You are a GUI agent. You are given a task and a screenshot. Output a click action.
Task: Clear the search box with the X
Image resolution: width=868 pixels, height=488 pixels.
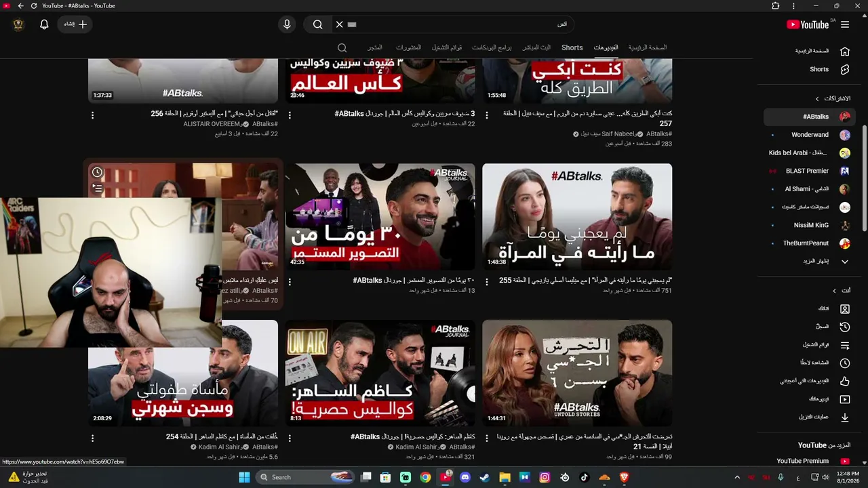(x=340, y=24)
